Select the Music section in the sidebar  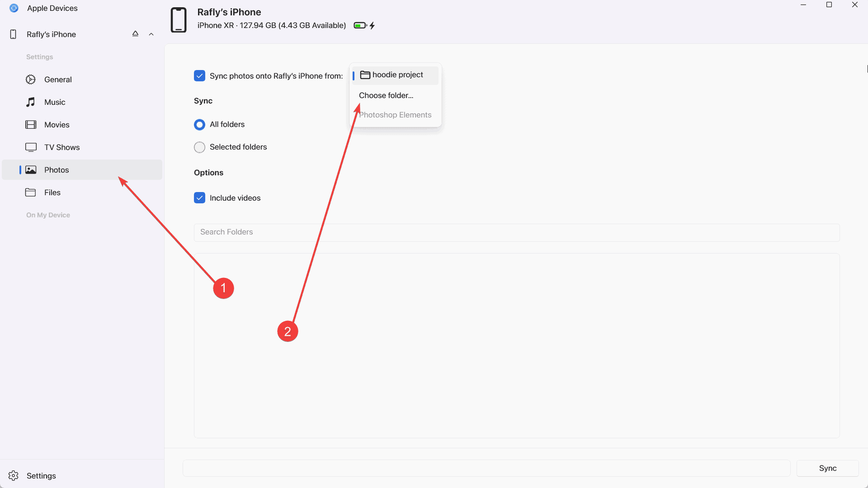tap(55, 102)
